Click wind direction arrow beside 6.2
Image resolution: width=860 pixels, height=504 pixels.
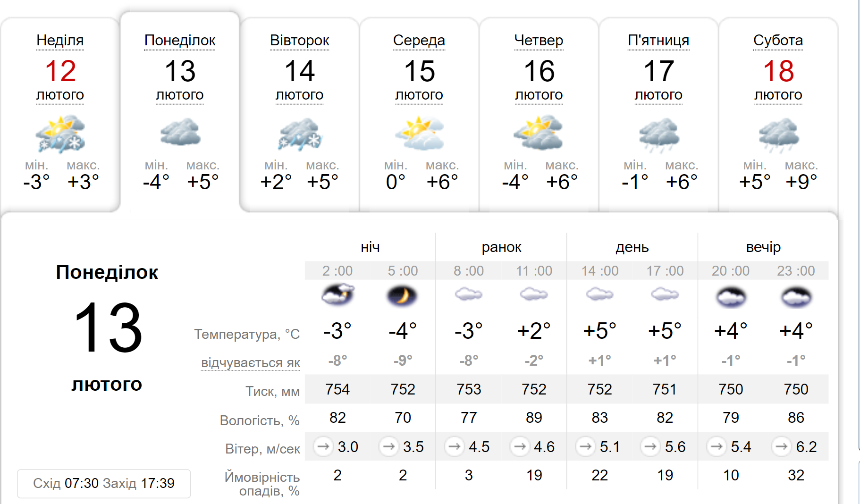(781, 446)
